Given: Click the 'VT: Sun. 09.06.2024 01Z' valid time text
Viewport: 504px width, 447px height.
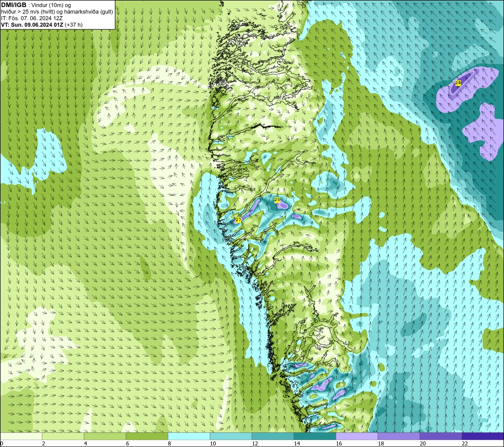Looking at the screenshot, I should point(32,25).
